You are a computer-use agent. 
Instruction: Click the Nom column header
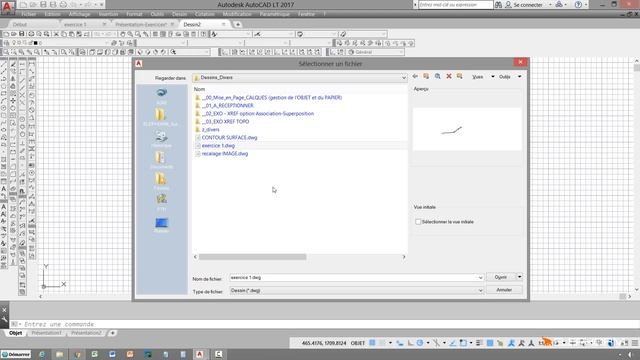pos(199,89)
